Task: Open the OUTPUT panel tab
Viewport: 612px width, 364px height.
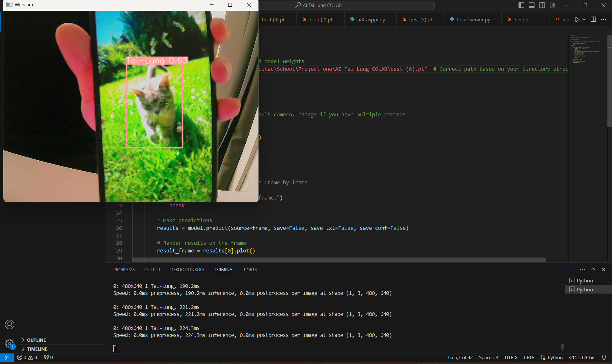Action: (x=152, y=270)
